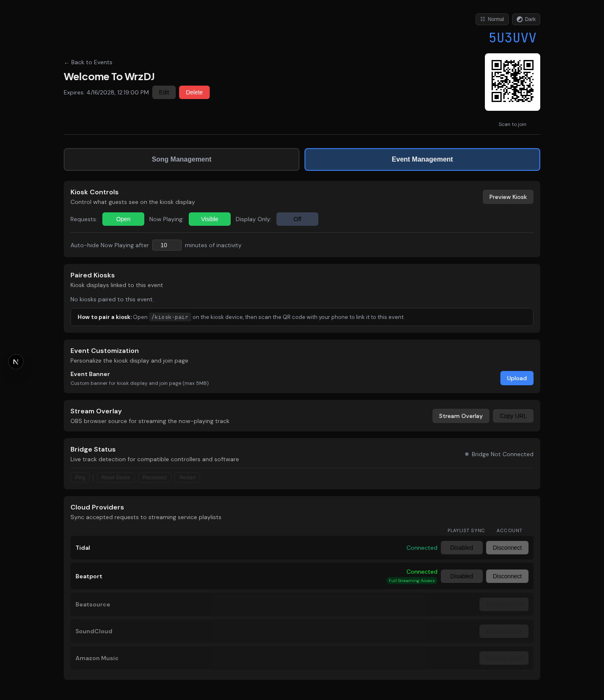Toggle the Dark theme button
This screenshot has height=700, width=604.
(526, 19)
